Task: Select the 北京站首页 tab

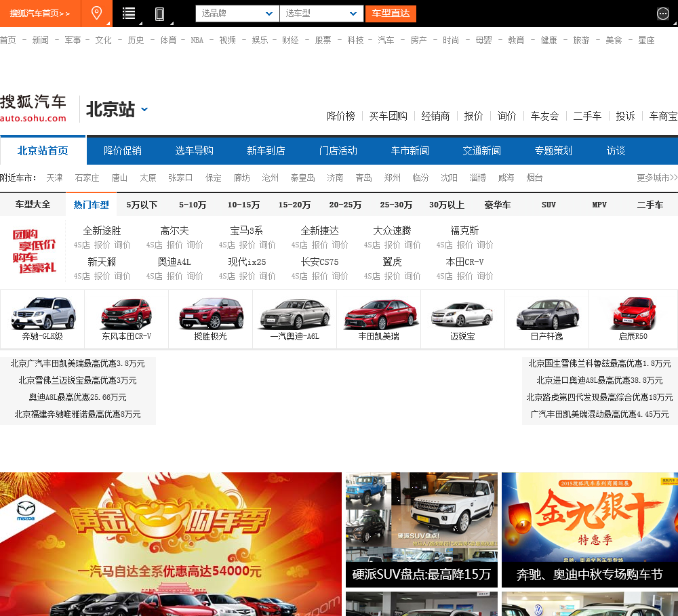Action: point(43,151)
